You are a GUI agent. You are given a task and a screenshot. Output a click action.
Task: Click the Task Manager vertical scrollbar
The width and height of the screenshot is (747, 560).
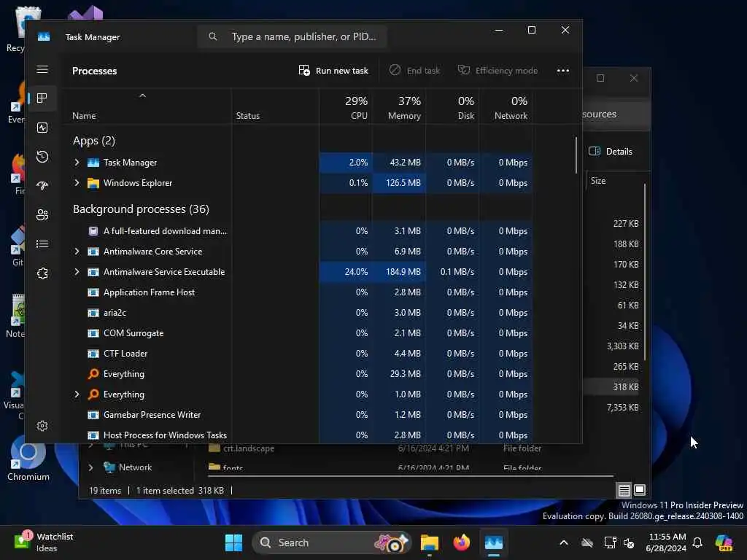pyautogui.click(x=576, y=155)
